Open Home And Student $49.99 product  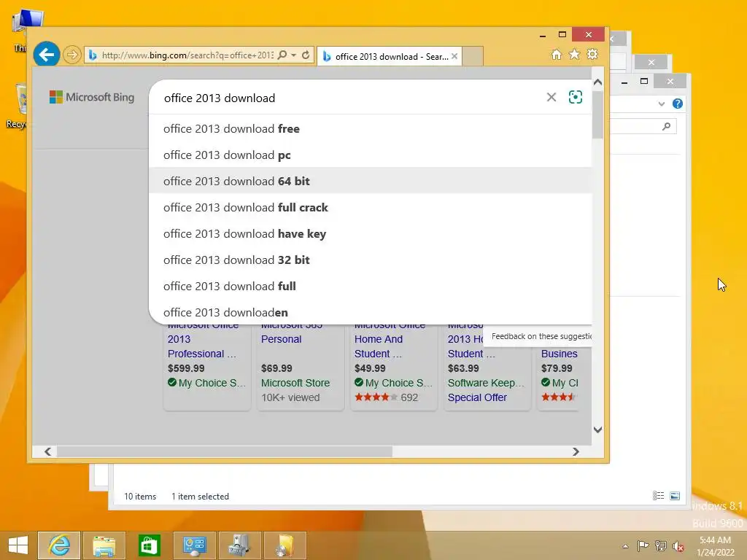pyautogui.click(x=393, y=367)
